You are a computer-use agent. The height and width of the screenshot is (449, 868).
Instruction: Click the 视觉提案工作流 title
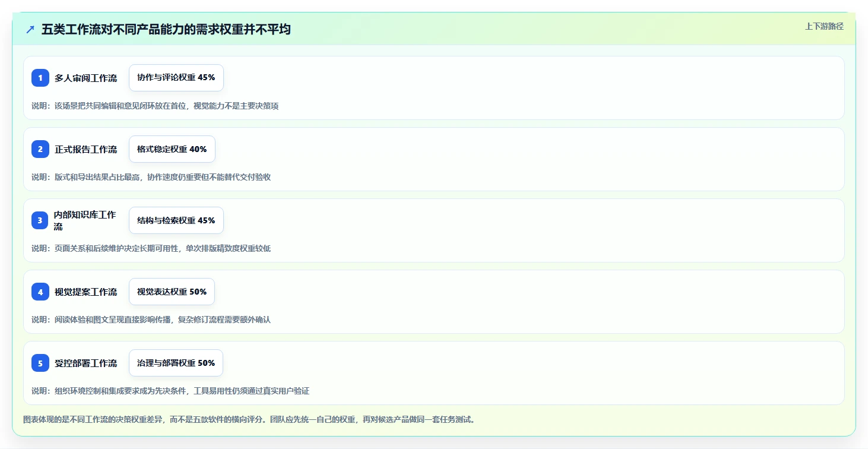[86, 292]
